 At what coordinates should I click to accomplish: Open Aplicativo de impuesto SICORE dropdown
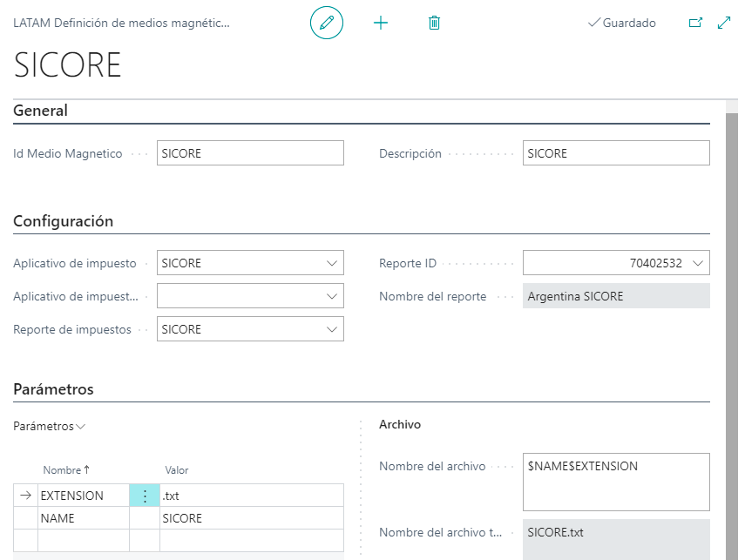[332, 263]
